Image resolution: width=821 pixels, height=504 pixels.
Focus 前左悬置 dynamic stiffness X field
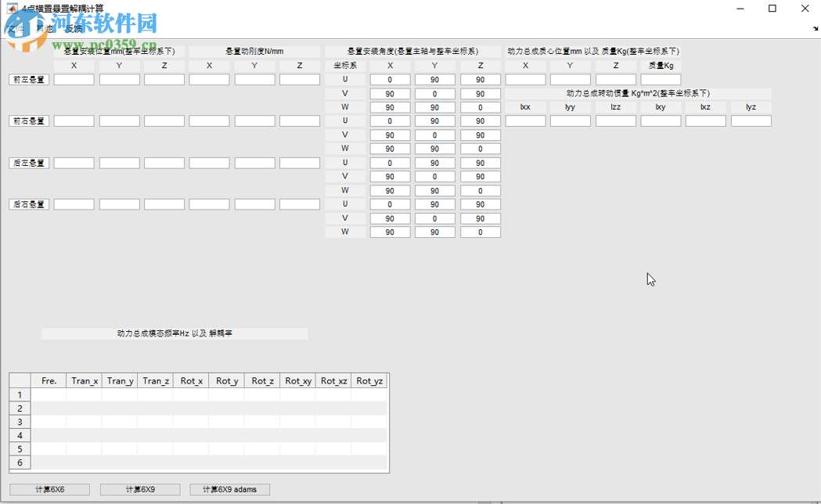[x=210, y=80]
